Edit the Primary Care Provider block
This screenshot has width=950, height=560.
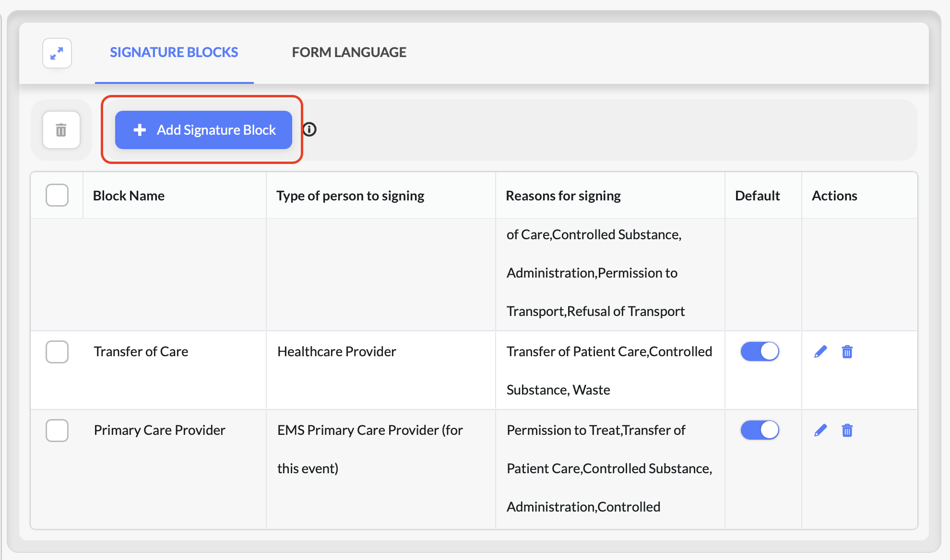click(820, 430)
